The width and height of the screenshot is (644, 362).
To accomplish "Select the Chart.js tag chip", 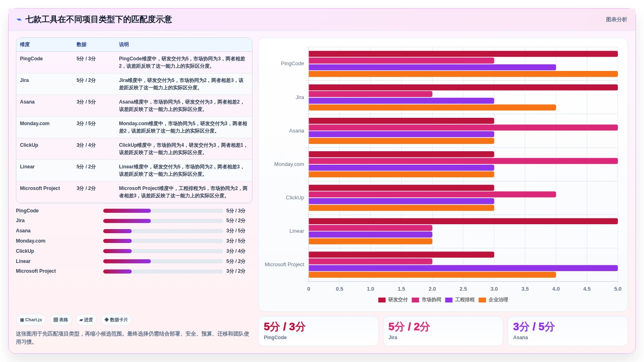I will [31, 320].
